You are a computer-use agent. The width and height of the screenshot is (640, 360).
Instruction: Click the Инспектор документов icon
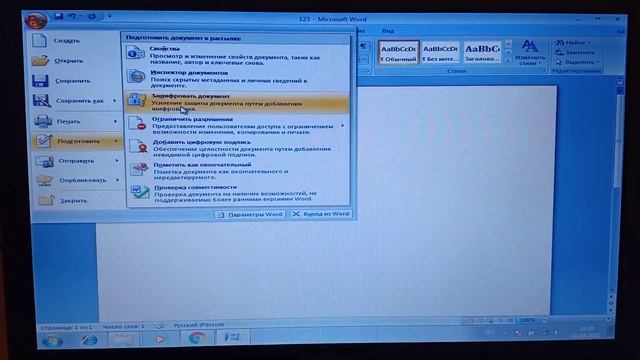click(136, 76)
